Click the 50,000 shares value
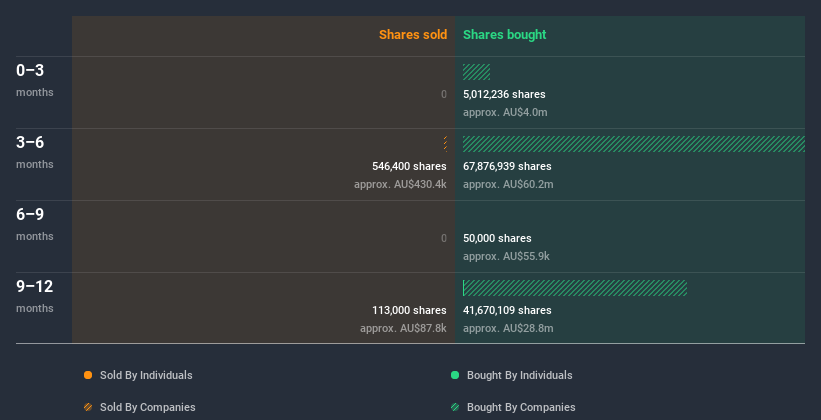The image size is (821, 420). (x=497, y=238)
